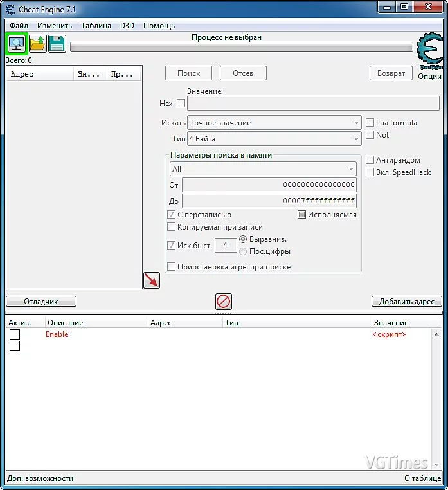Select Выравнив. radio button

[243, 239]
